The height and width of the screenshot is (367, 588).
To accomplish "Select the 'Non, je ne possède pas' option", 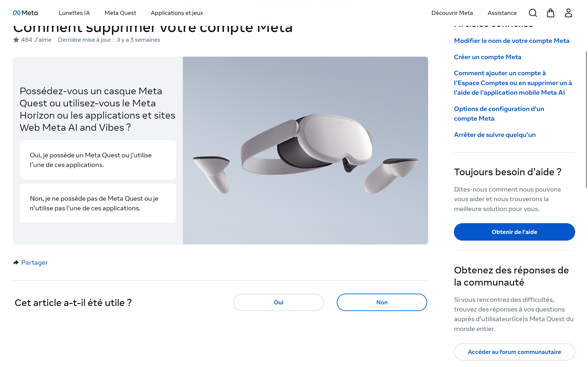I will pos(98,203).
